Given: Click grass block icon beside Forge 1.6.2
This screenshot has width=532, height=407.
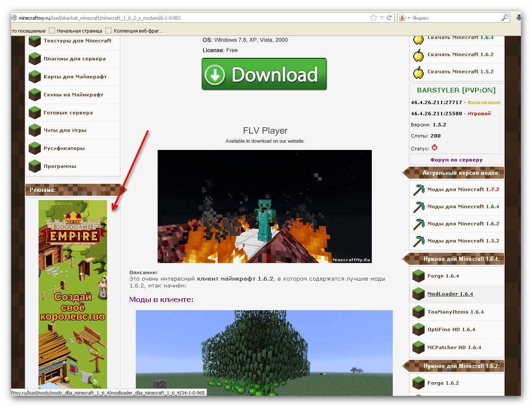Looking at the screenshot, I should (418, 383).
